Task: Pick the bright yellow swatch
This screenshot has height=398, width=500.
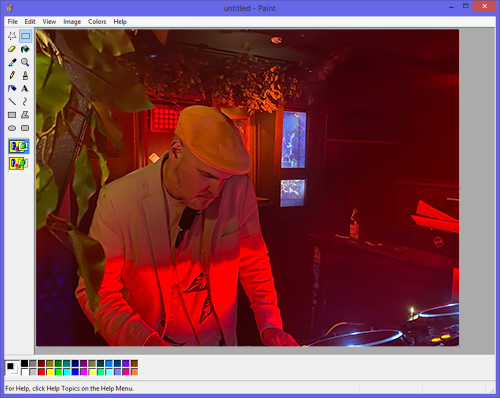Action: 50,372
